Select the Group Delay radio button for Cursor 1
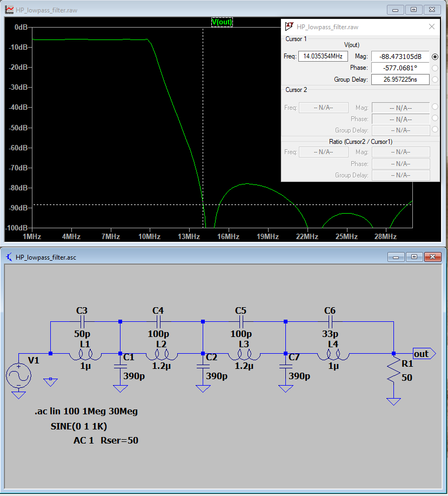 [x=435, y=80]
